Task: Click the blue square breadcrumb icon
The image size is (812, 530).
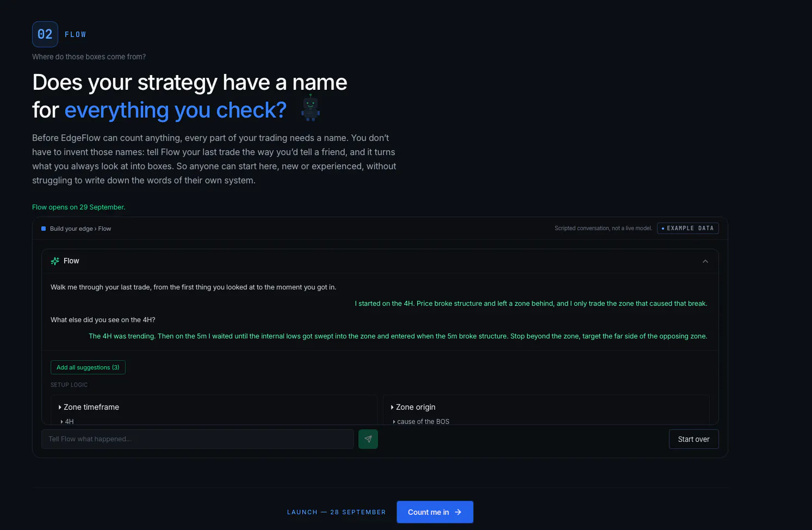Action: click(44, 229)
